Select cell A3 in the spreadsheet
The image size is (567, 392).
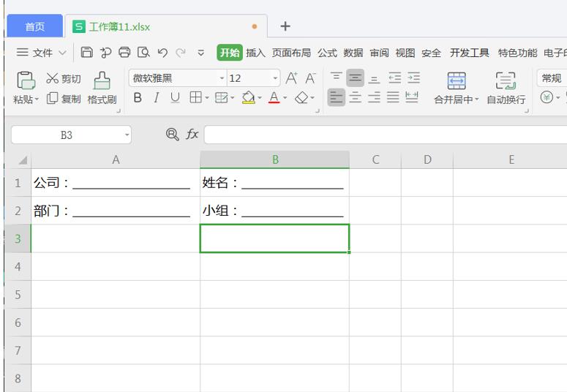115,238
